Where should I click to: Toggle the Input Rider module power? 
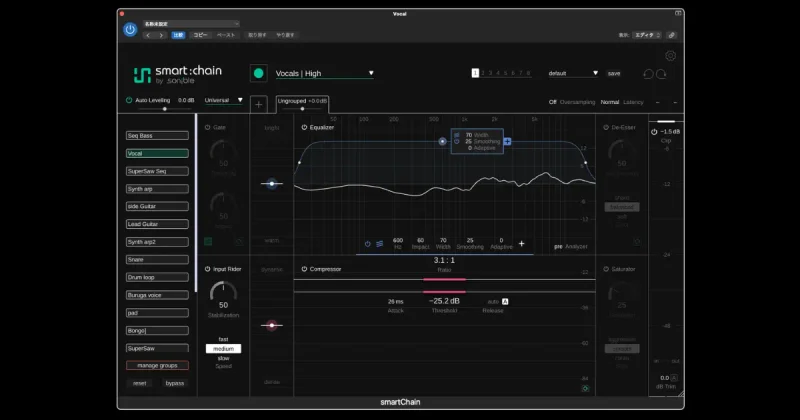tap(208, 269)
